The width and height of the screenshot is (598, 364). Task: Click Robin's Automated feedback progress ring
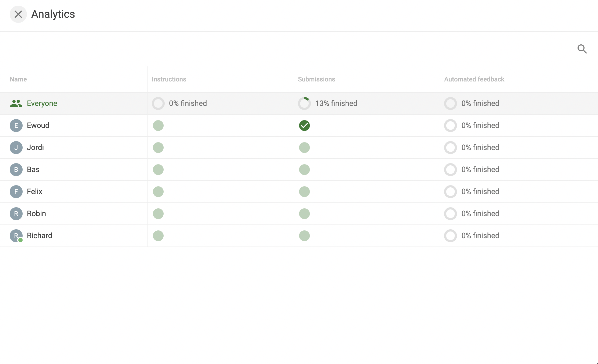pos(451,214)
